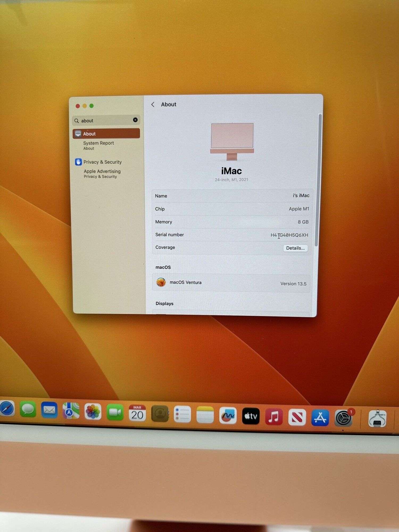Click in the search field containing about
Image resolution: width=399 pixels, height=532 pixels.
pyautogui.click(x=106, y=120)
